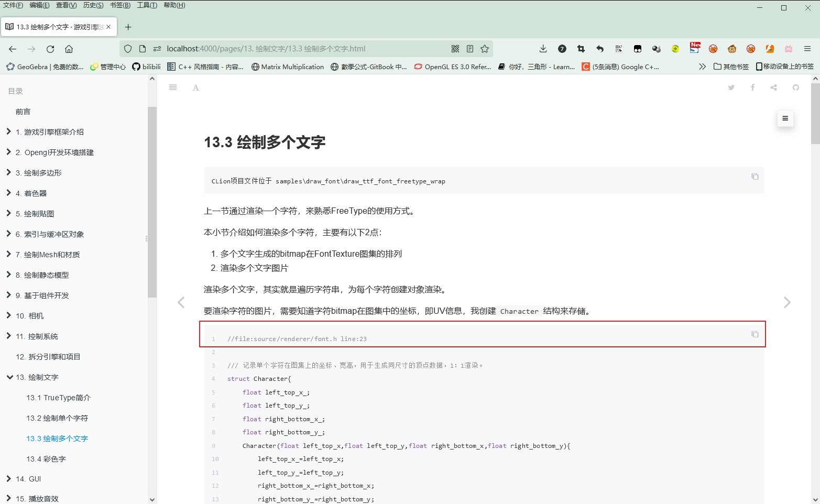Open chapter 11 控制系统
The image size is (820, 504).
pos(37,336)
